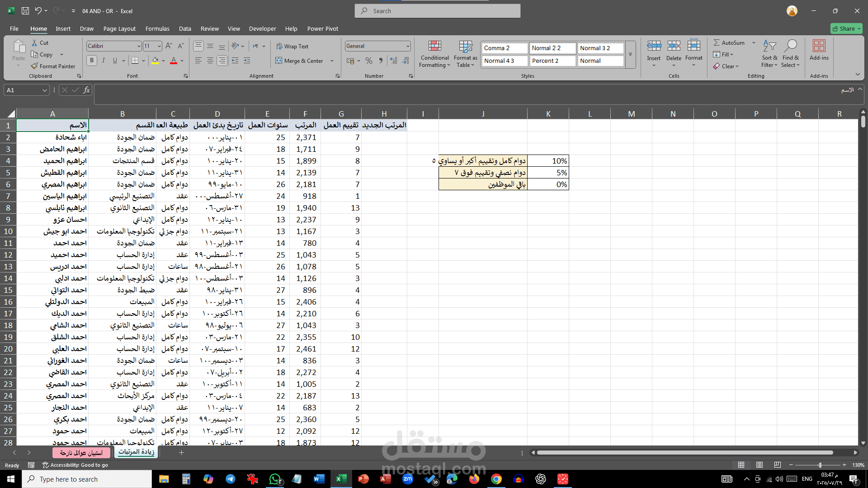Switch to استبيان عوائل نازحة sheet tab
This screenshot has width=868, height=488.
point(81,452)
